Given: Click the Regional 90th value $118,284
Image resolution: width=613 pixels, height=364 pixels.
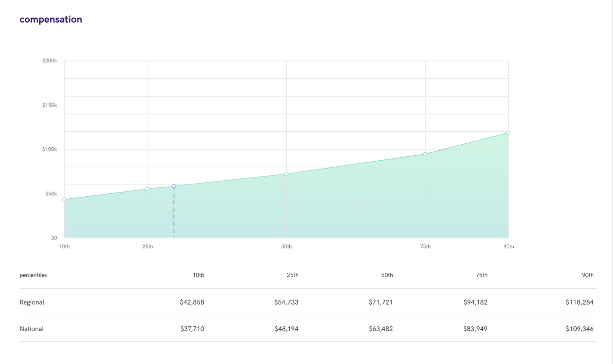Looking at the screenshot, I should tap(580, 302).
